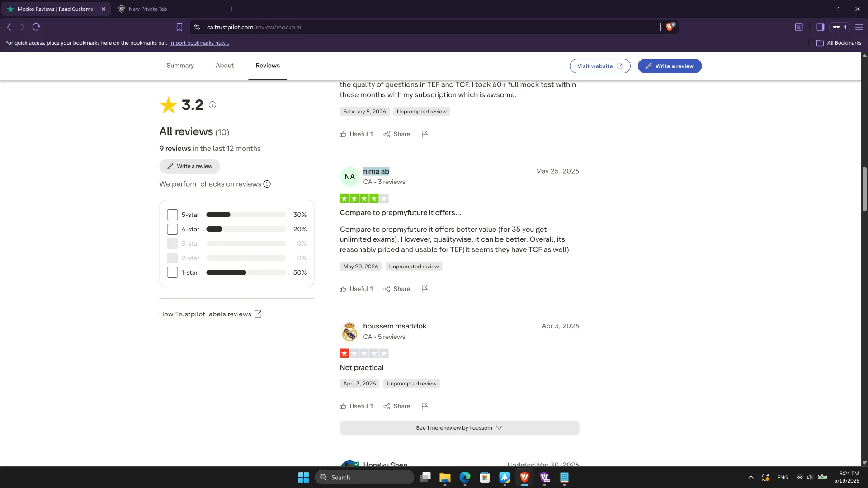Viewport: 868px width, 488px height.
Task: Click the 'April 3, 2026' date tag
Action: 359,384
